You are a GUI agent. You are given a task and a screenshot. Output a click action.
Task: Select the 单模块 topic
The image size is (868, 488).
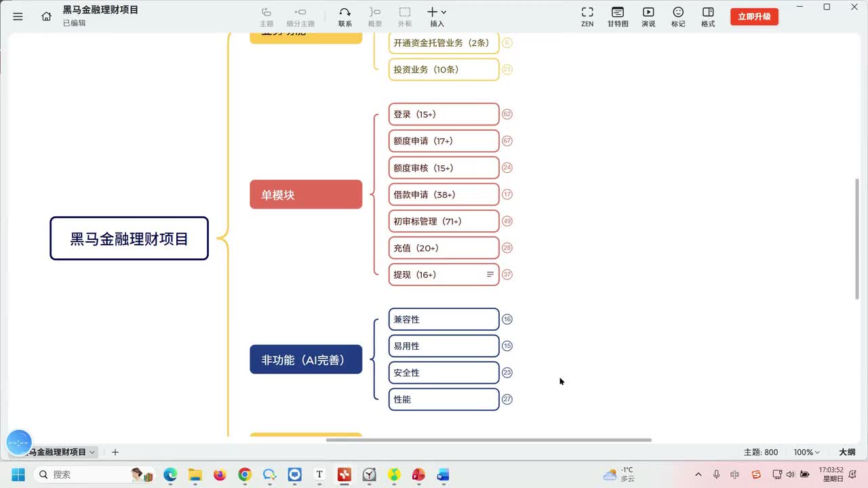pos(306,195)
